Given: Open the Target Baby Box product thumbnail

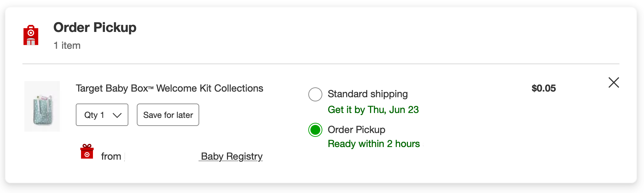Looking at the screenshot, I should point(42,106).
